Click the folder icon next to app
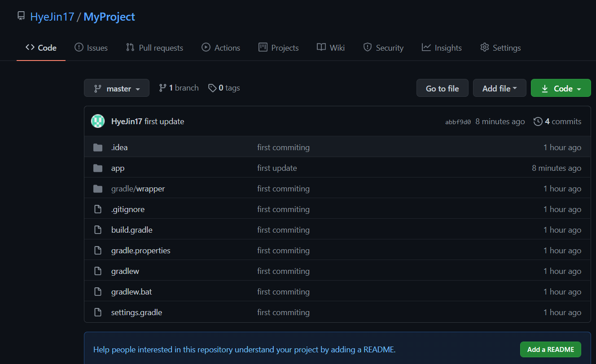Viewport: 596px width, 364px height. tap(98, 168)
